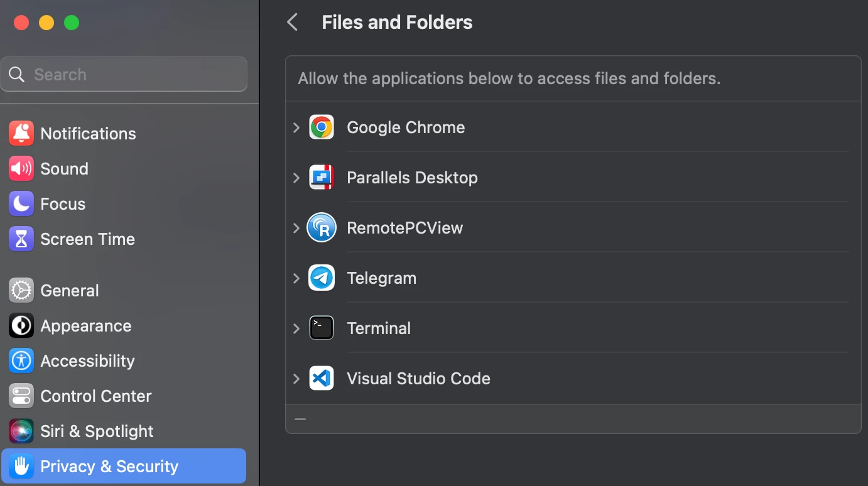
Task: Open Control Center settings
Action: (95, 396)
